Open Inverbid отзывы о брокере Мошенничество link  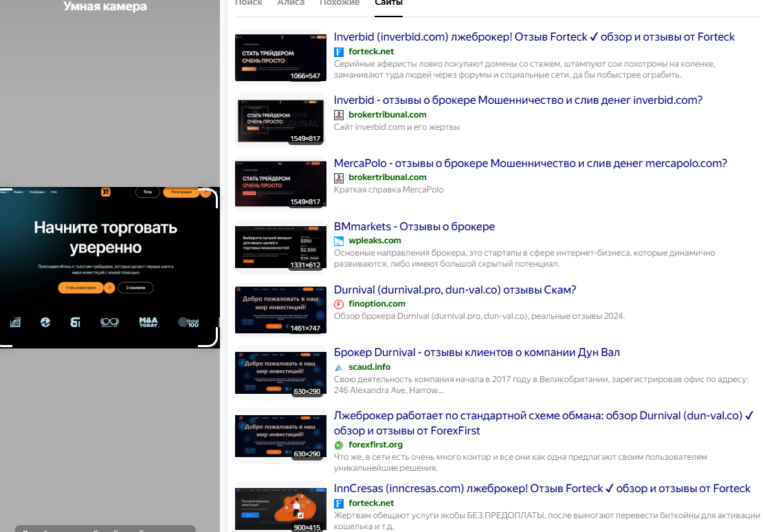tap(518, 100)
